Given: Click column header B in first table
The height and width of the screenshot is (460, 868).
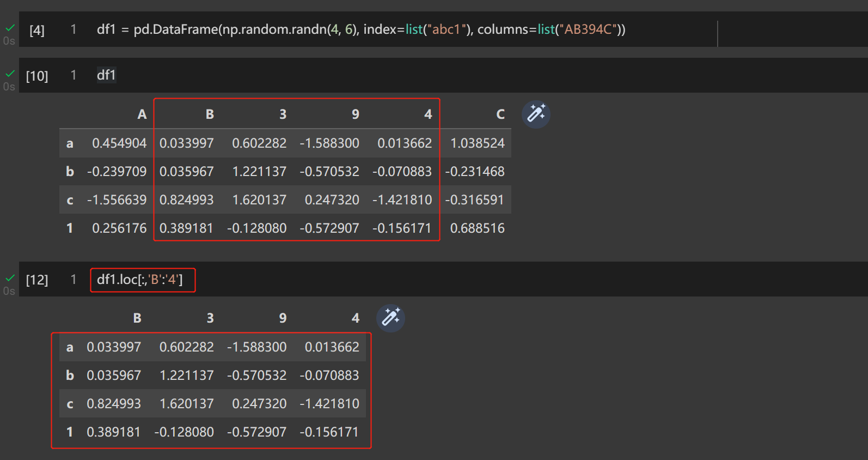Looking at the screenshot, I should pos(210,114).
